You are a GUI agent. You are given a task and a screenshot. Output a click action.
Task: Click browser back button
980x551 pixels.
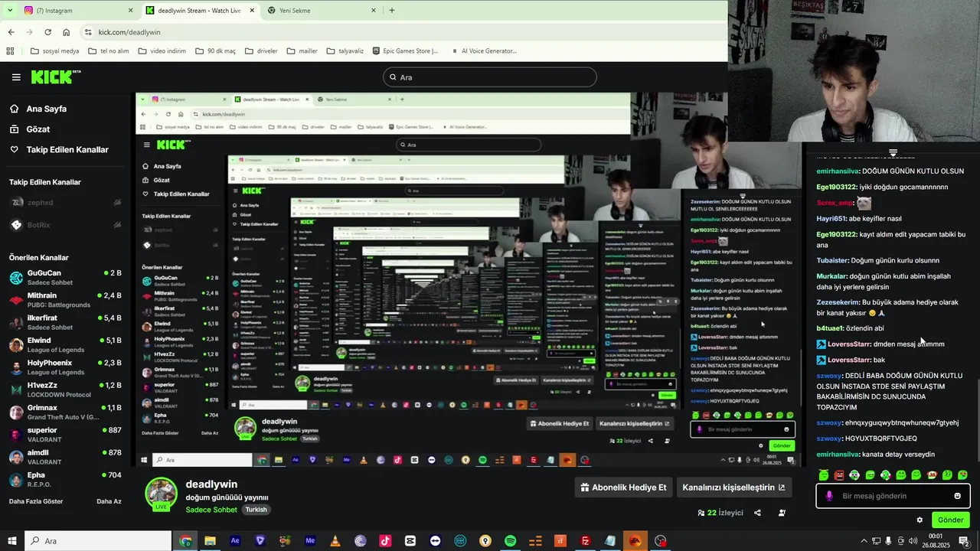point(11,32)
